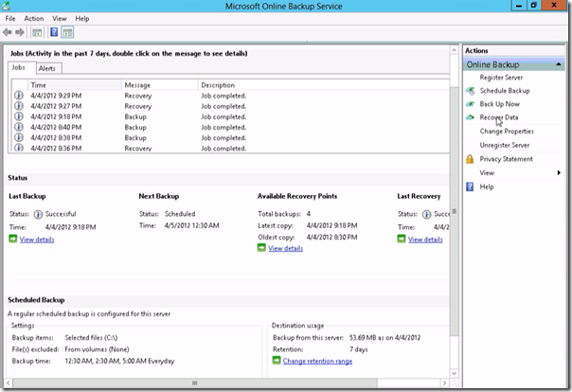Click the Privacy Statement lock icon

point(470,159)
